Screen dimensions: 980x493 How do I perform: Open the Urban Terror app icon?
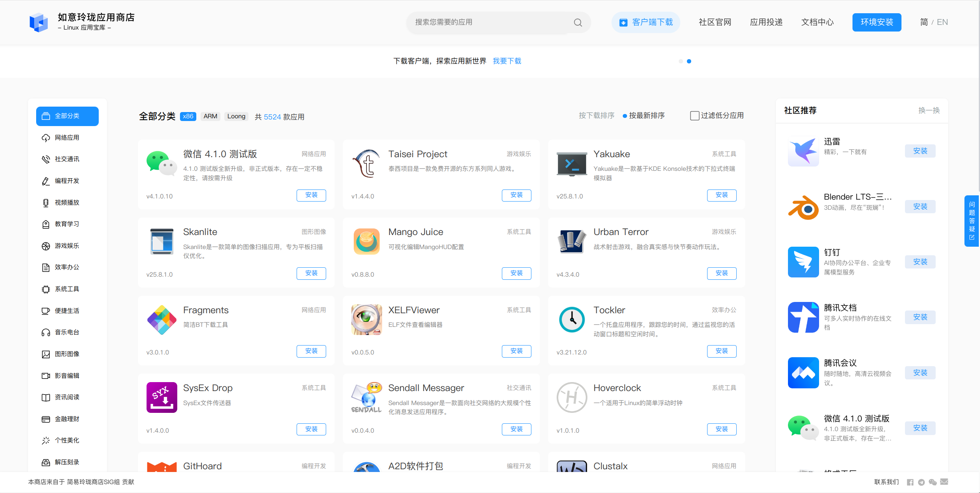click(571, 242)
